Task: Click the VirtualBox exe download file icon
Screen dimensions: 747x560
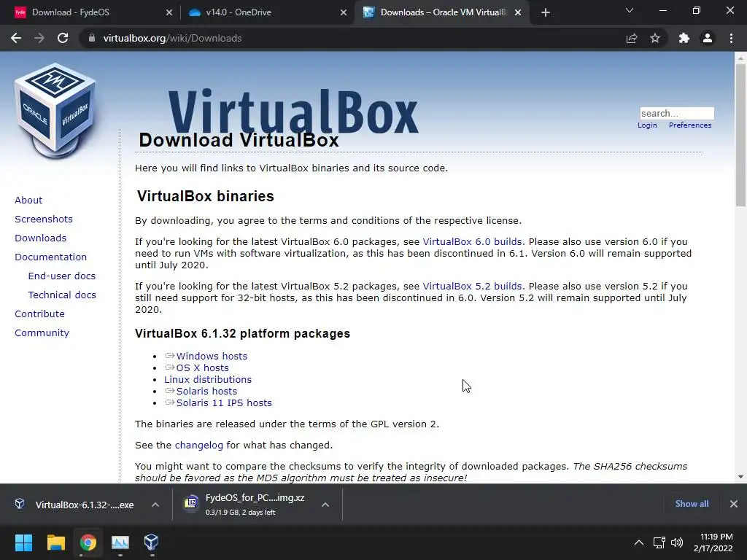Action: point(20,504)
